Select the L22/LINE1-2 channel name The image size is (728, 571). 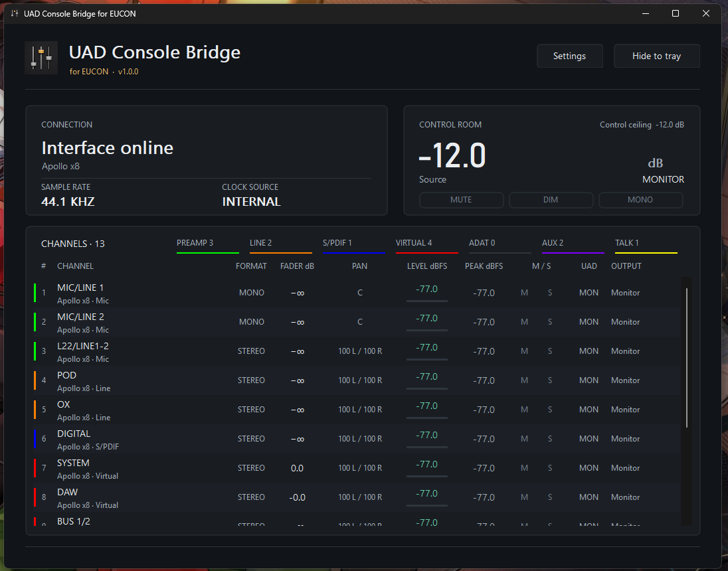(82, 347)
